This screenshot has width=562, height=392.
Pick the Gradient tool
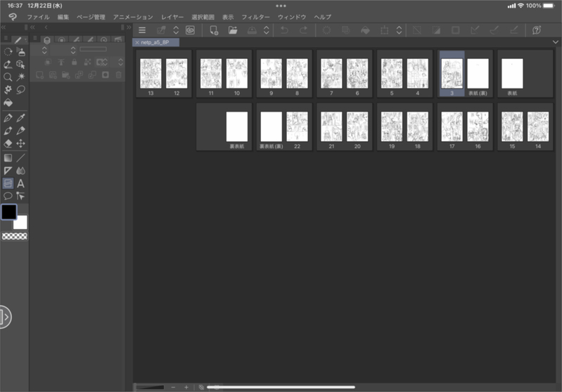click(x=8, y=157)
